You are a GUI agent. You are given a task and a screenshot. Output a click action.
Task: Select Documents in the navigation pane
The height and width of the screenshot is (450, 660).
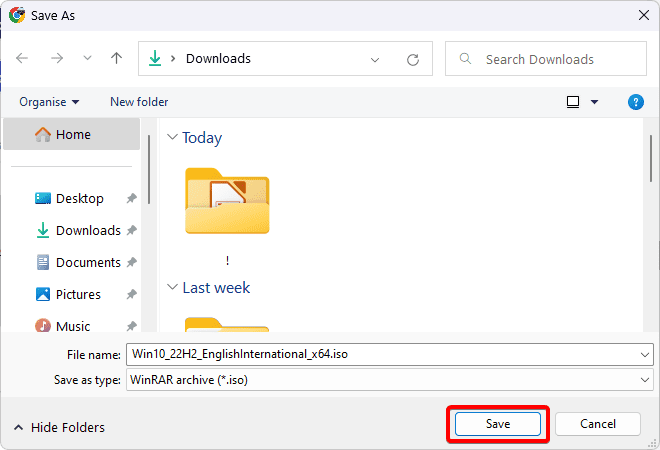coord(78,262)
